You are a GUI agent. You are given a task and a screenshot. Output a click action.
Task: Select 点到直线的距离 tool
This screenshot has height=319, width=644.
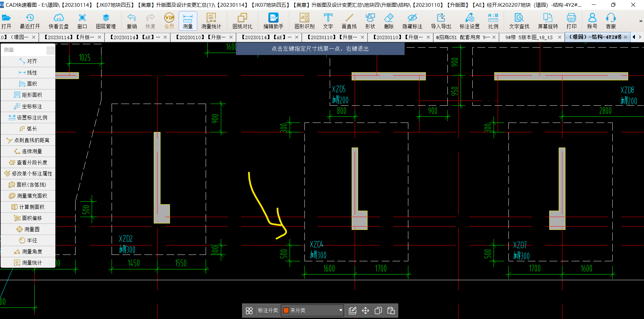click(28, 140)
